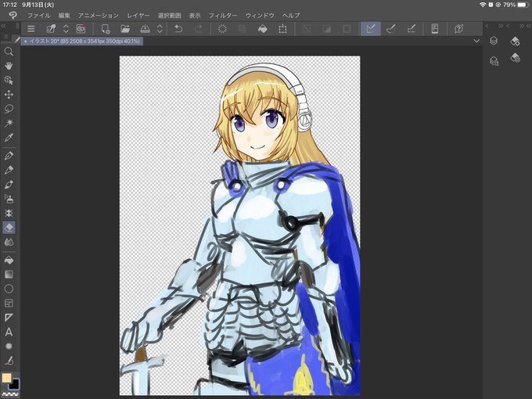The height and width of the screenshot is (399, 532).
Task: Open the 選択範囲 menu
Action: coord(169,16)
